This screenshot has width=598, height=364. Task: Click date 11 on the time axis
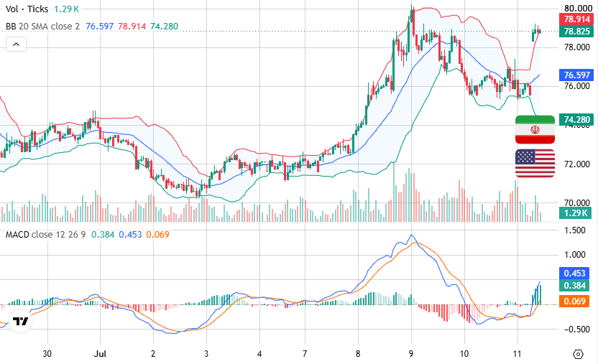point(517,354)
